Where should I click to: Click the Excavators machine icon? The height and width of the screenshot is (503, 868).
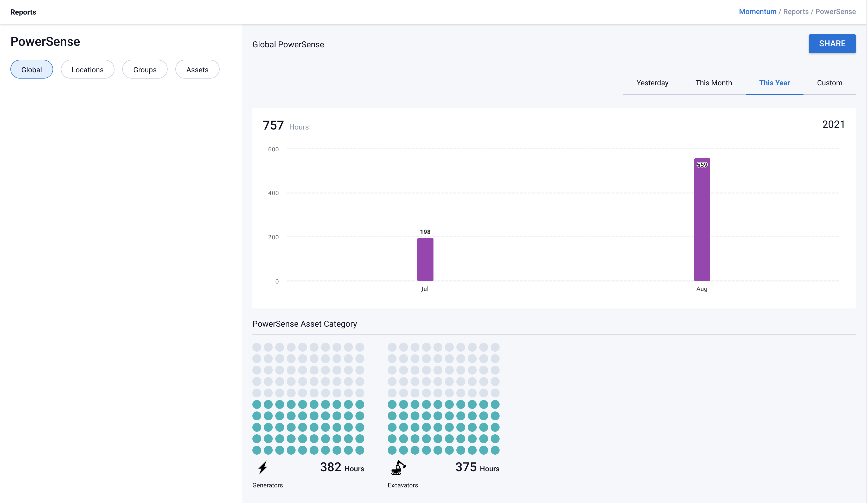[398, 468]
